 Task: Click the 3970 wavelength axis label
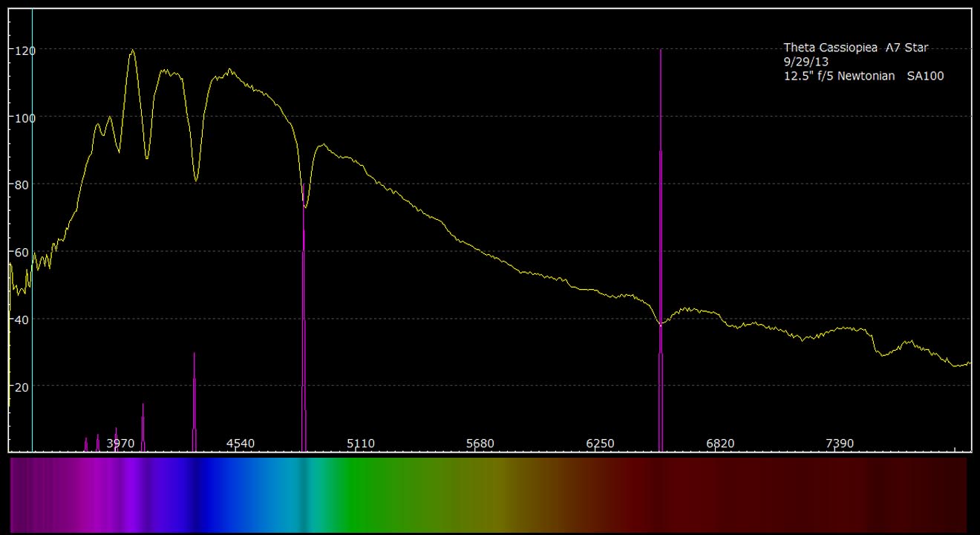[120, 444]
